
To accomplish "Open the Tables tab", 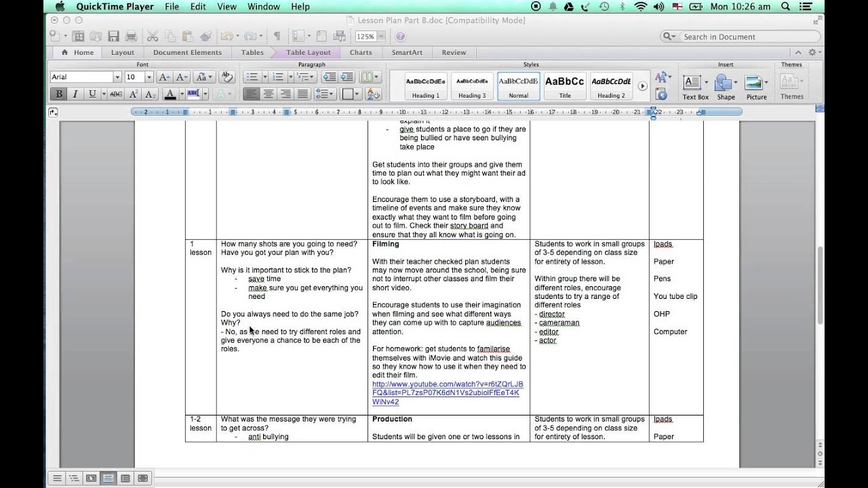I will [x=252, y=52].
